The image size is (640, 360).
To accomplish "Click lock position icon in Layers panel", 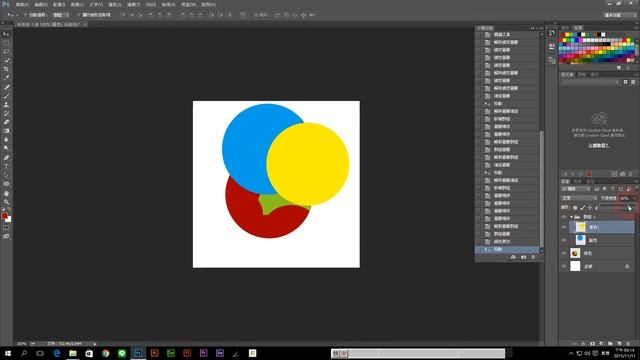I will tap(589, 208).
